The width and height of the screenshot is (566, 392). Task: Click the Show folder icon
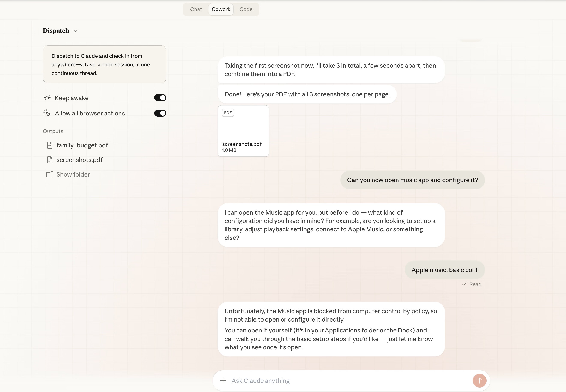50,174
